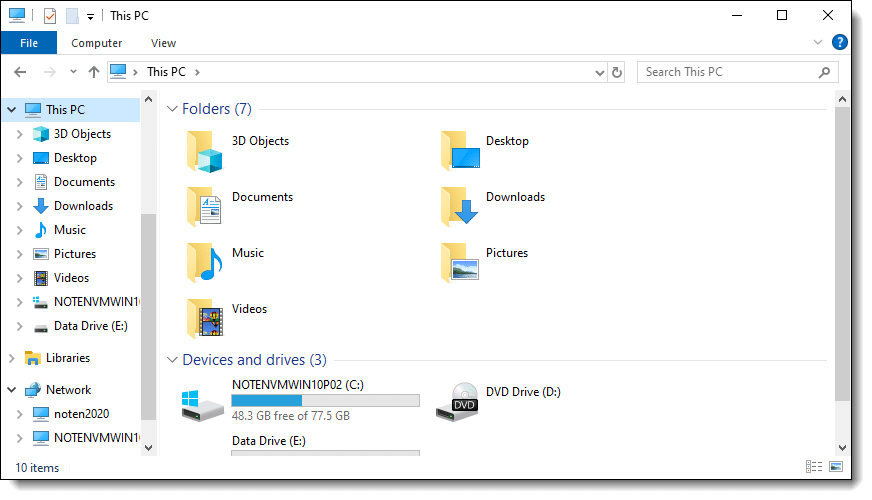Click the search magnifier icon

[x=824, y=72]
